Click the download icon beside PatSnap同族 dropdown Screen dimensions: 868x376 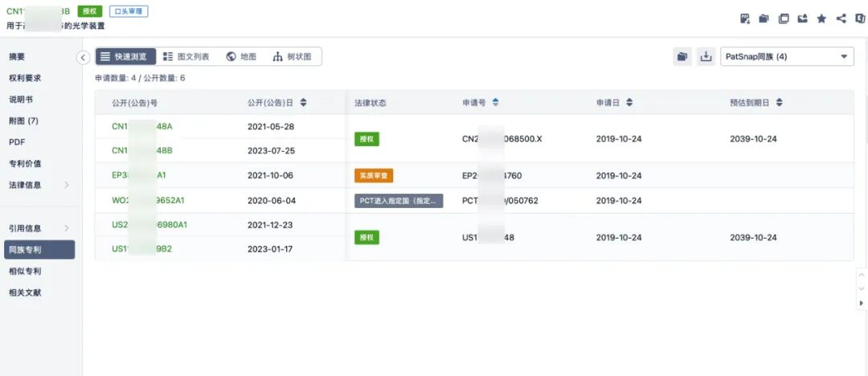706,56
